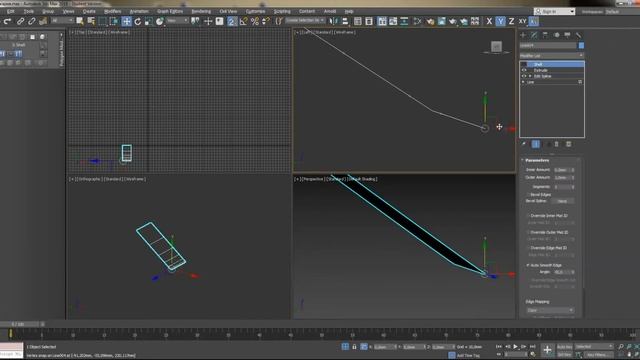Click the Use Pivot Point Center icon

(x=196, y=21)
